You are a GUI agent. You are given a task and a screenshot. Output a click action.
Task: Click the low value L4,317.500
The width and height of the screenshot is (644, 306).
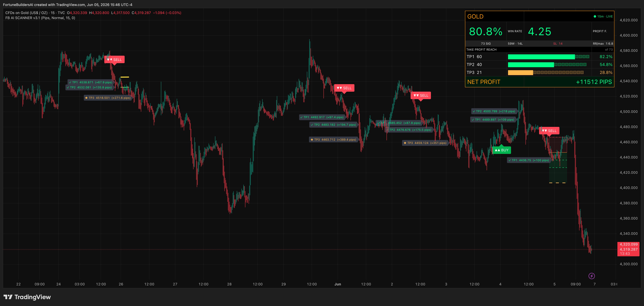coord(120,13)
